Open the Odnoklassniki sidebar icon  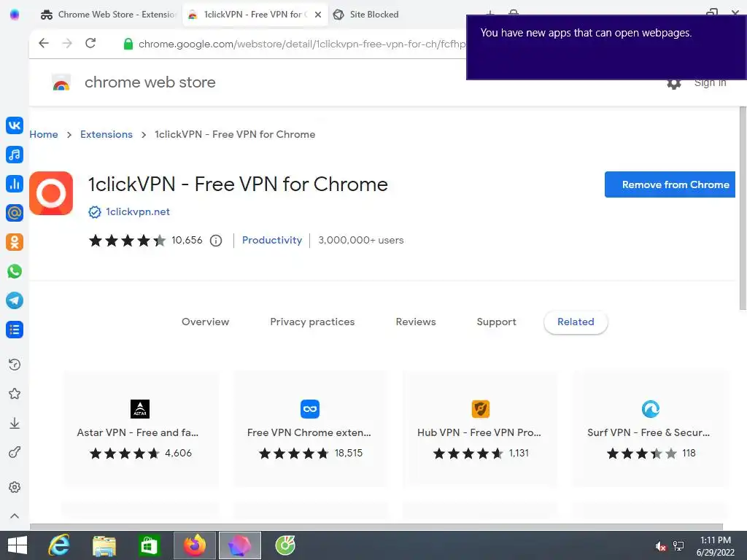[15, 242]
